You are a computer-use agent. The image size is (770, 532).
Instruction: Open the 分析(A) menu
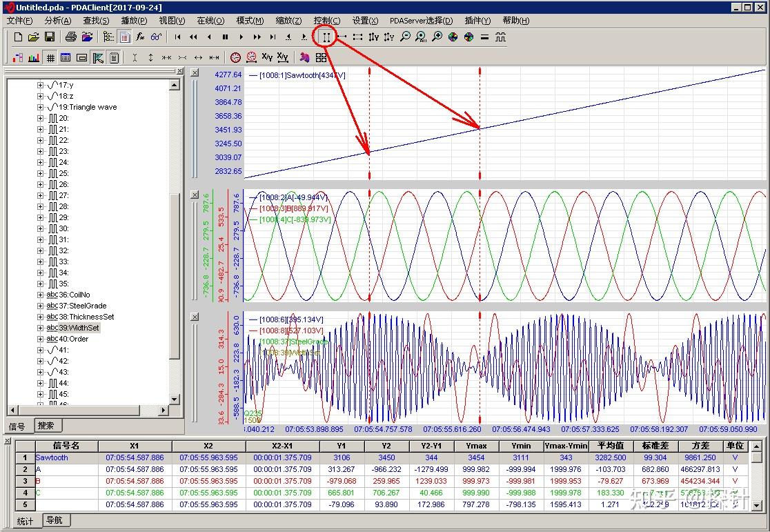pyautogui.click(x=57, y=21)
